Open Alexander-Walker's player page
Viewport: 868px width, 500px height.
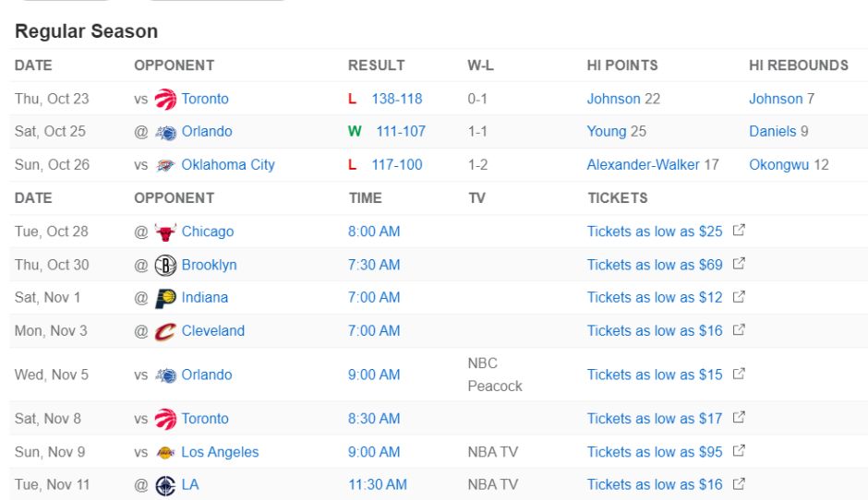(x=644, y=165)
